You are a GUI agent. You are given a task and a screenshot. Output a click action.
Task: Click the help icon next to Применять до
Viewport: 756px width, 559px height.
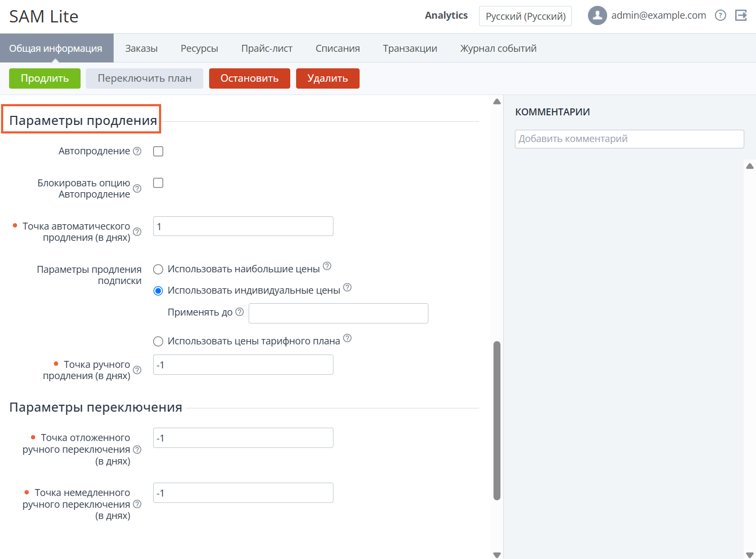tap(240, 312)
